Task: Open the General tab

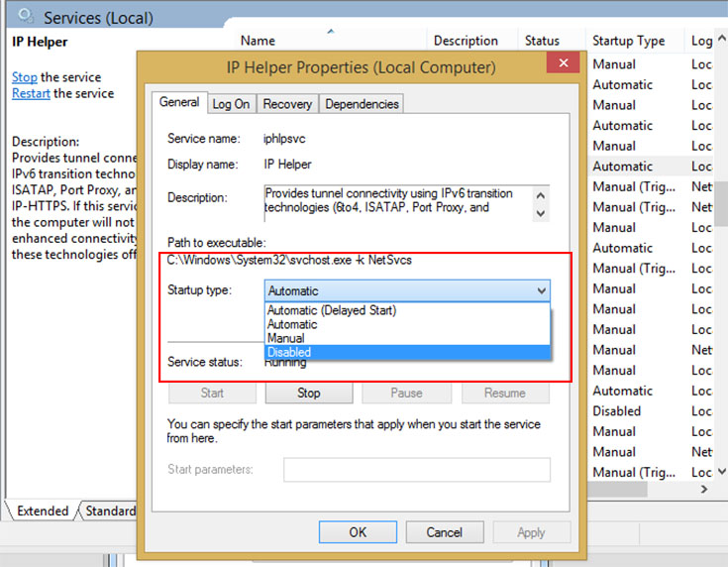Action: (179, 102)
